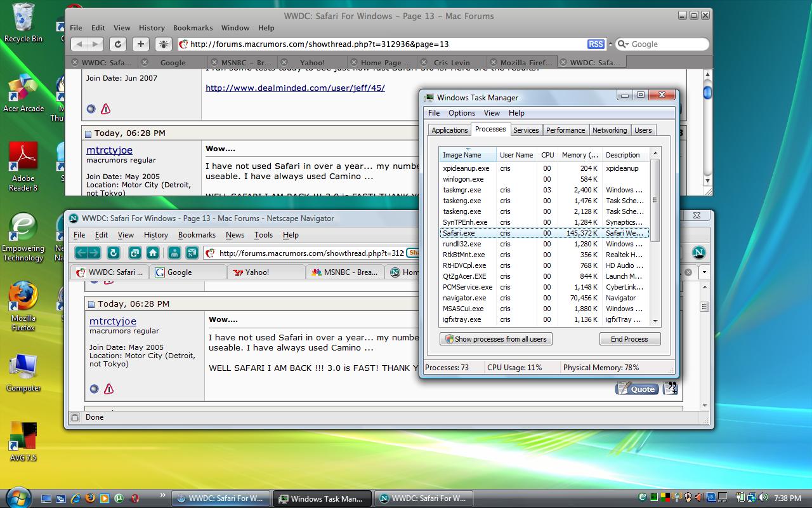Image resolution: width=812 pixels, height=508 pixels.
Task: Reload the page in Safari
Action: tap(117, 44)
